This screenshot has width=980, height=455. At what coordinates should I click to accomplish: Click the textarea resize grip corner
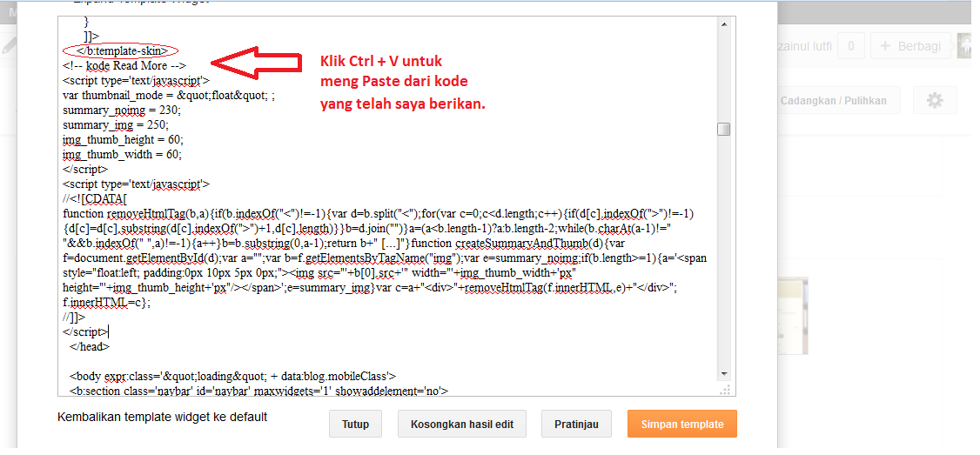click(x=725, y=390)
